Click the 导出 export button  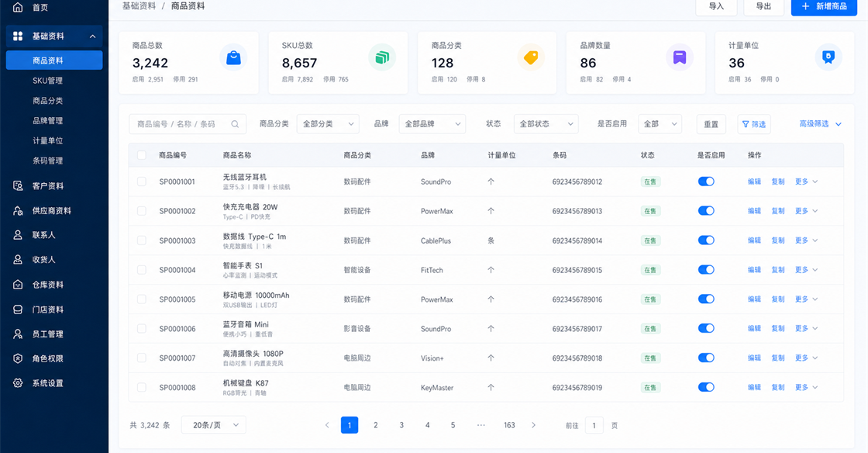click(763, 6)
